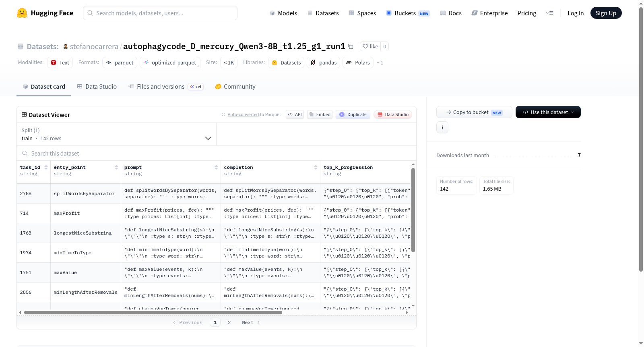Go to Pricing
This screenshot has width=644, height=347.
[x=527, y=13]
